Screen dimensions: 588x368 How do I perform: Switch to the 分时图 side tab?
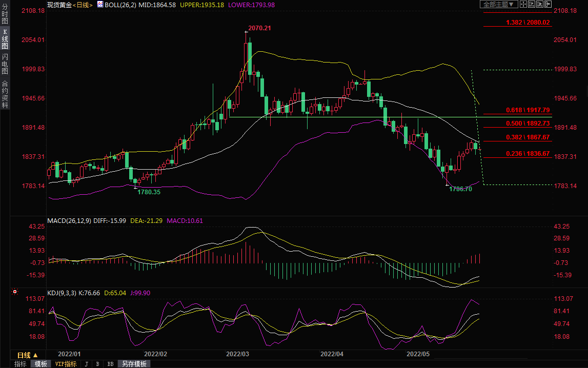(x=5, y=14)
